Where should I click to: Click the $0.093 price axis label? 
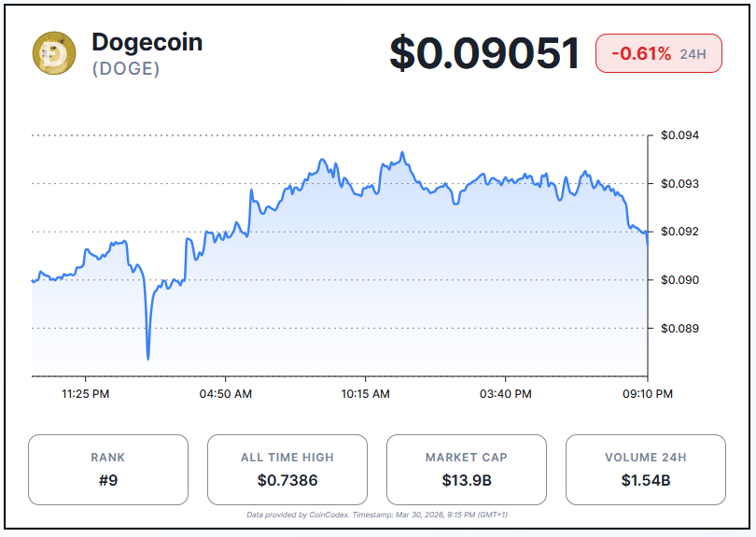(679, 184)
